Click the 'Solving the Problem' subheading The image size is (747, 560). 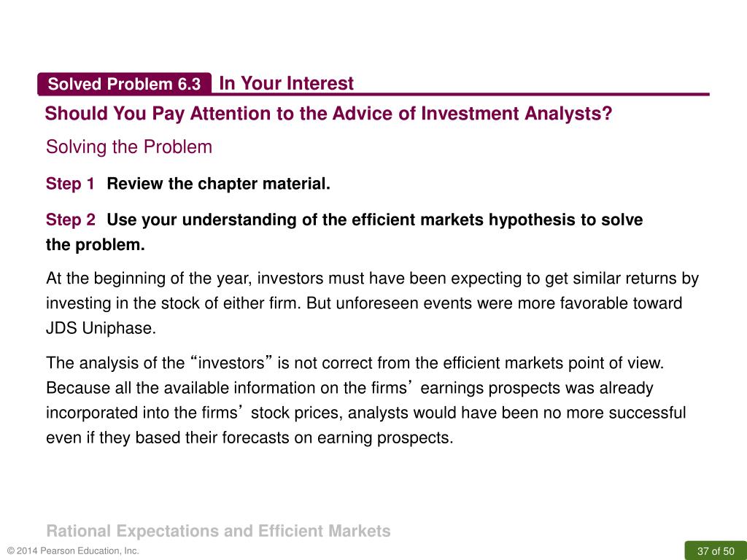coord(129,147)
